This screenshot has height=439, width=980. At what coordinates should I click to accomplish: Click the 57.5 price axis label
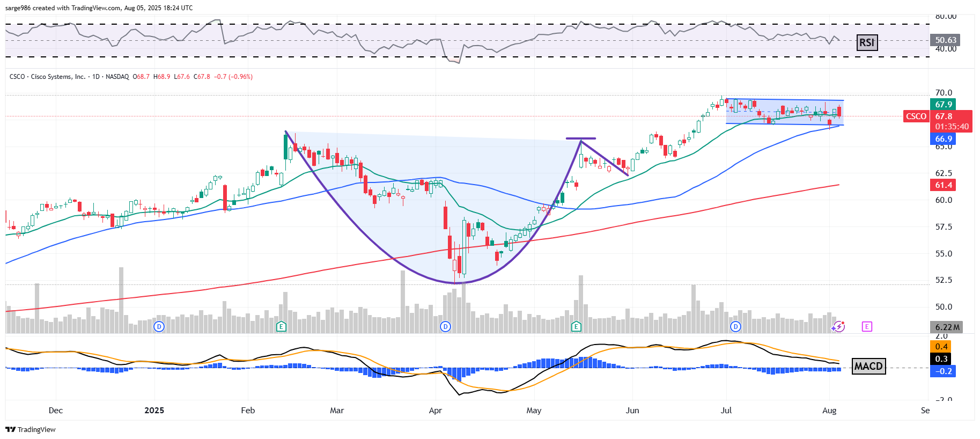point(944,227)
